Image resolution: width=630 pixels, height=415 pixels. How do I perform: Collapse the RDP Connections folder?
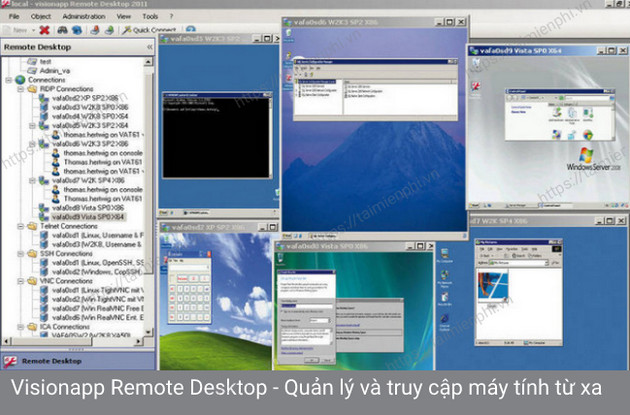point(20,89)
